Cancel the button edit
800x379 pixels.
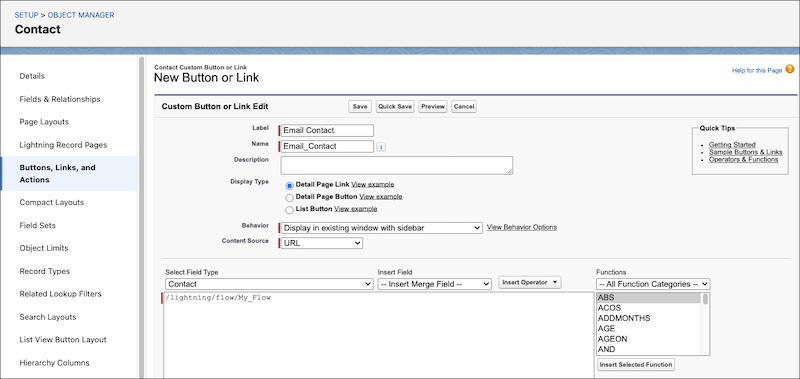point(464,107)
